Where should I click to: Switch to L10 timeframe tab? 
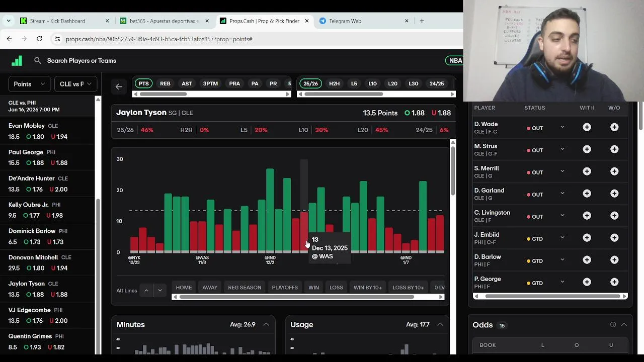[372, 83]
